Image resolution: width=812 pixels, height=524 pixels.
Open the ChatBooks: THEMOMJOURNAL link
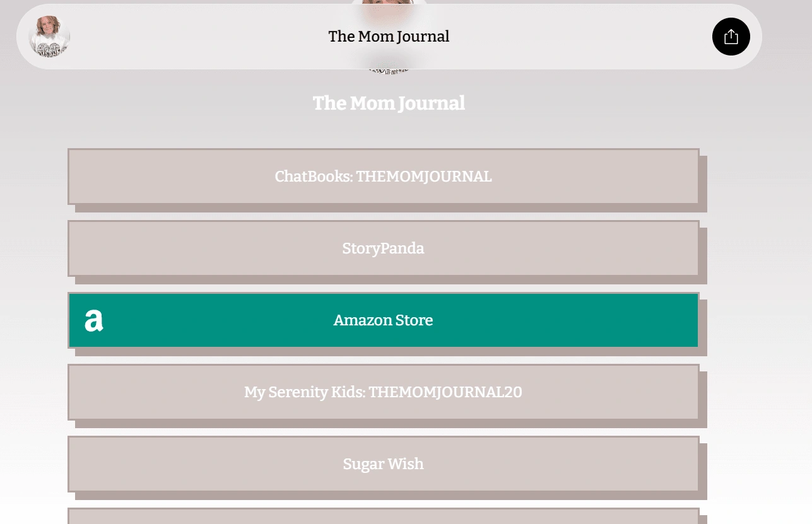tap(383, 177)
